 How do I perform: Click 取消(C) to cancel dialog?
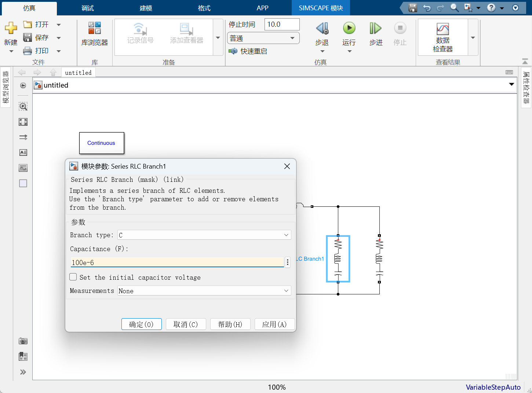[186, 324]
